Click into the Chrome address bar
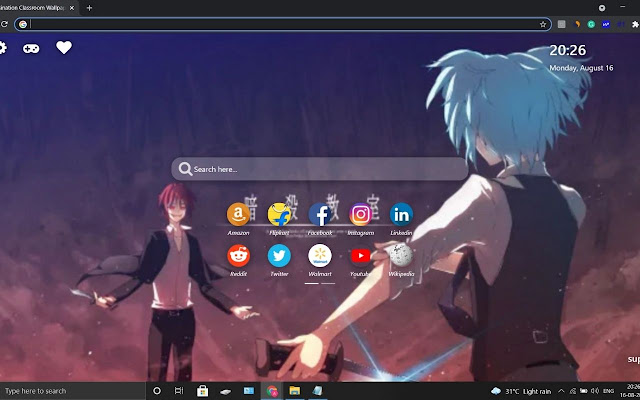Viewport: 640px width, 400px height. [x=283, y=24]
